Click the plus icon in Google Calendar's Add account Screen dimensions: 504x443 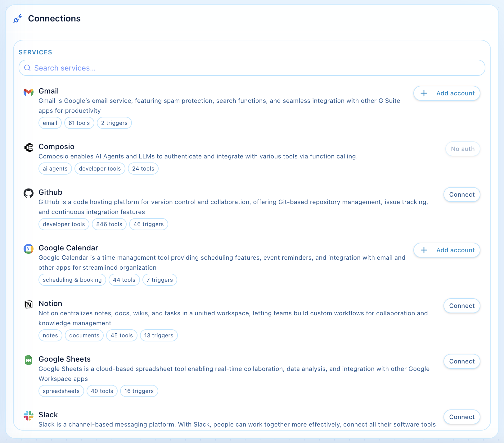(424, 250)
